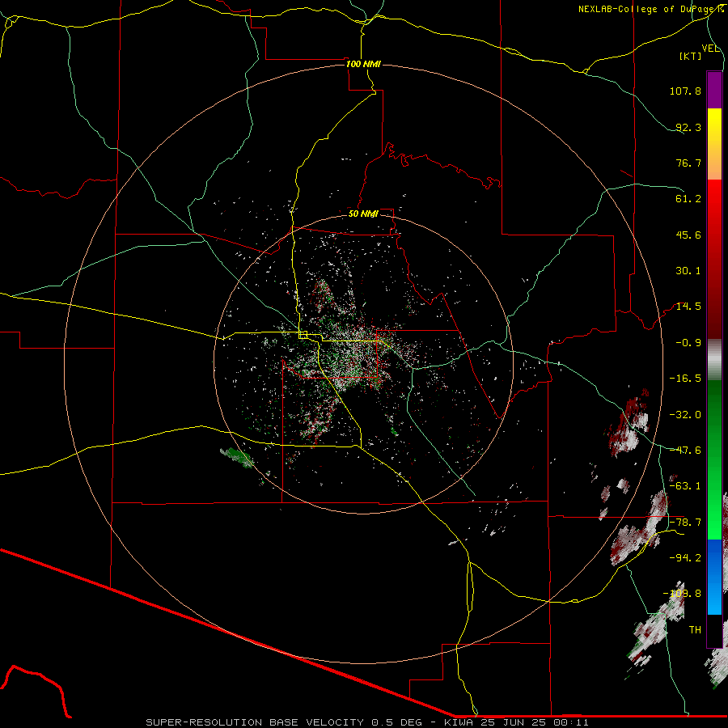
Task: Click the green velocity echo southwest of the 50 NMI ring
Action: pyautogui.click(x=237, y=457)
